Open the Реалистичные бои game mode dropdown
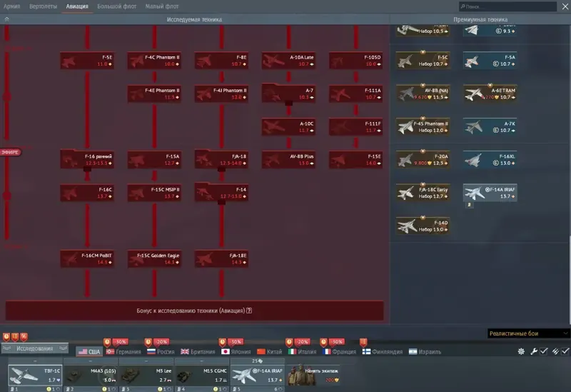The width and height of the screenshot is (571, 392). pos(528,333)
